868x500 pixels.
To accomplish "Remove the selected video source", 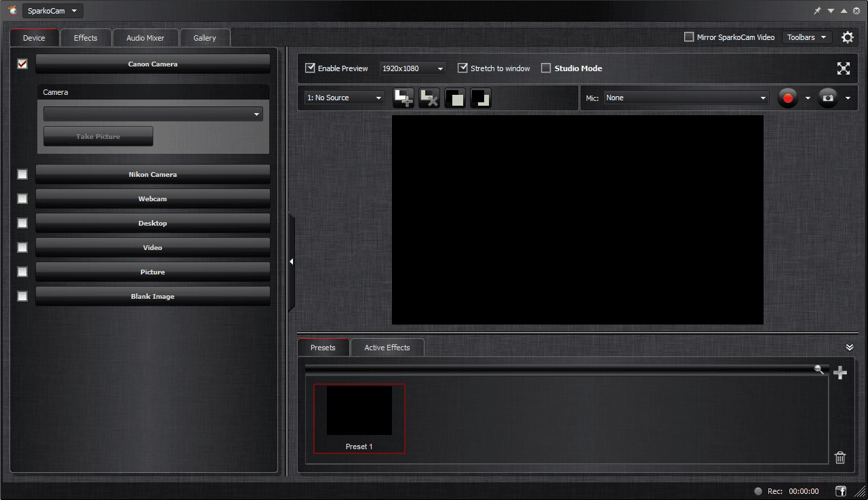I will [x=429, y=98].
